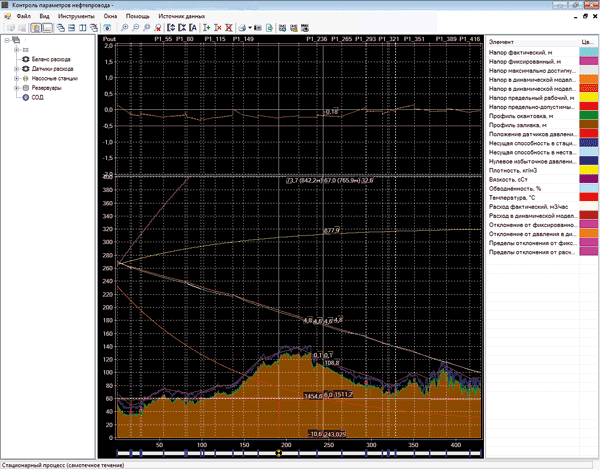
Task: Click color swatch for Плотность
Action: [x=589, y=170]
